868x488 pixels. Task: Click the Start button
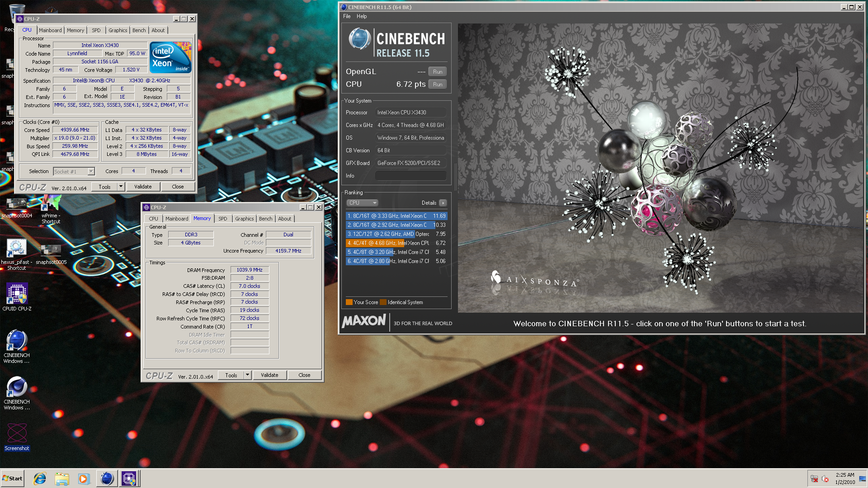[x=12, y=479]
